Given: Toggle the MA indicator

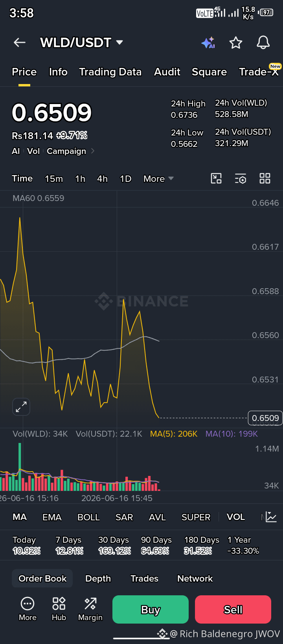Looking at the screenshot, I should coord(20,517).
